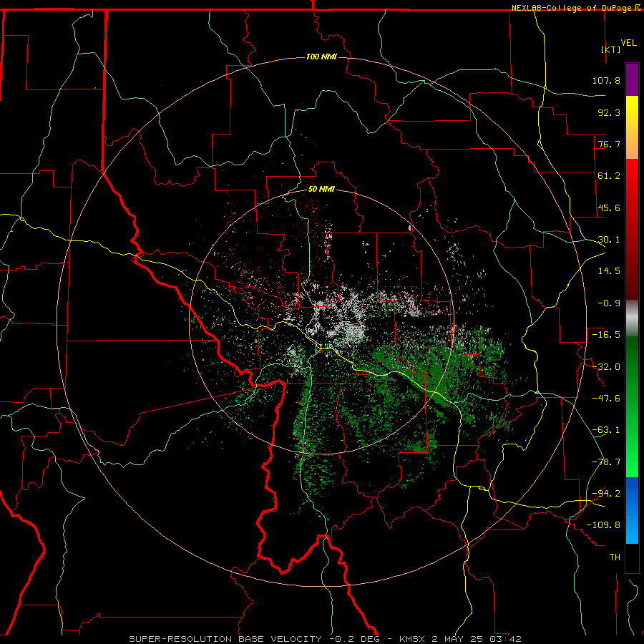
Task: Click the SUPER-RESOLUTION BASE VELOCITY caption text
Action: (x=225, y=639)
